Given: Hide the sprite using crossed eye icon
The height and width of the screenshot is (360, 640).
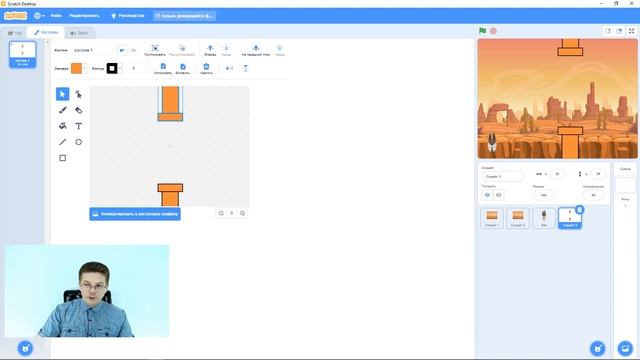Looking at the screenshot, I should pyautogui.click(x=498, y=195).
